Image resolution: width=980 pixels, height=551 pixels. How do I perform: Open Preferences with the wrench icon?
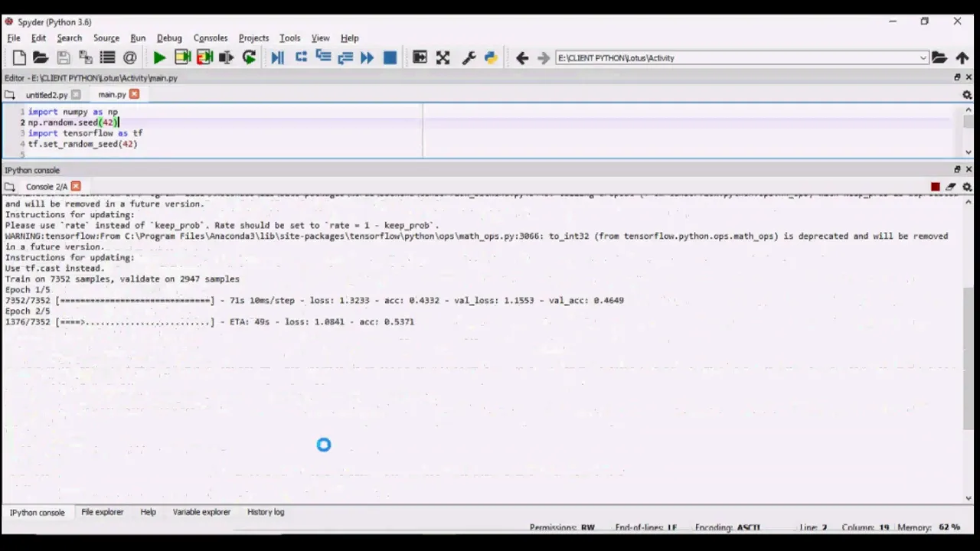pos(469,57)
